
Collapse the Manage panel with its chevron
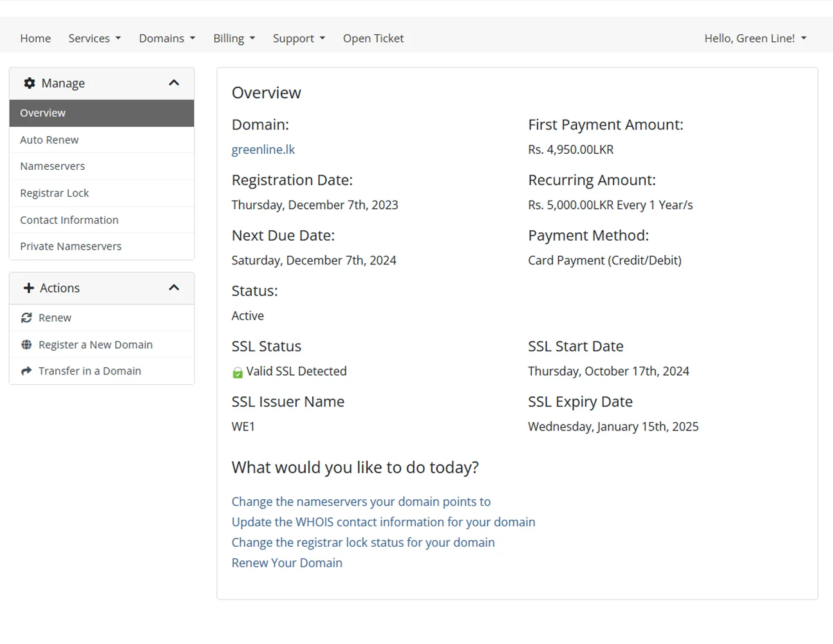point(174,83)
